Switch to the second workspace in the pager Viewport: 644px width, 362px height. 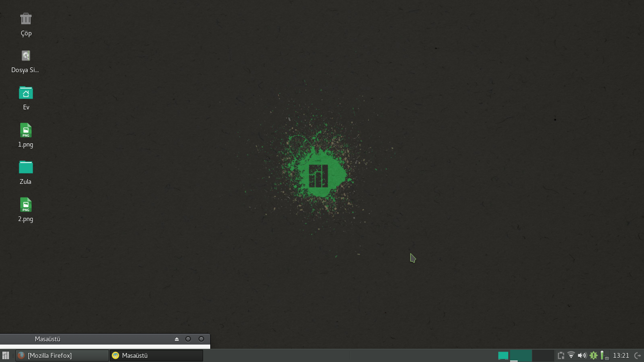click(543, 355)
